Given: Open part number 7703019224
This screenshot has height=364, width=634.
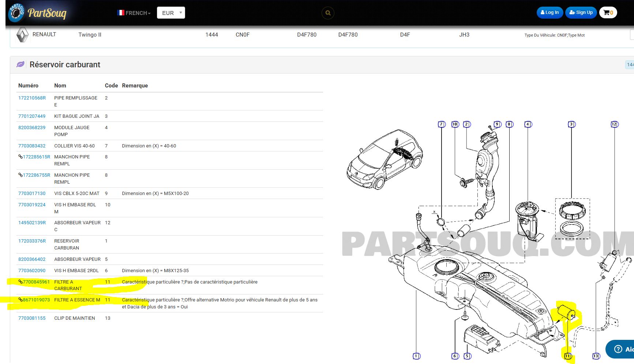Looking at the screenshot, I should coord(32,205).
